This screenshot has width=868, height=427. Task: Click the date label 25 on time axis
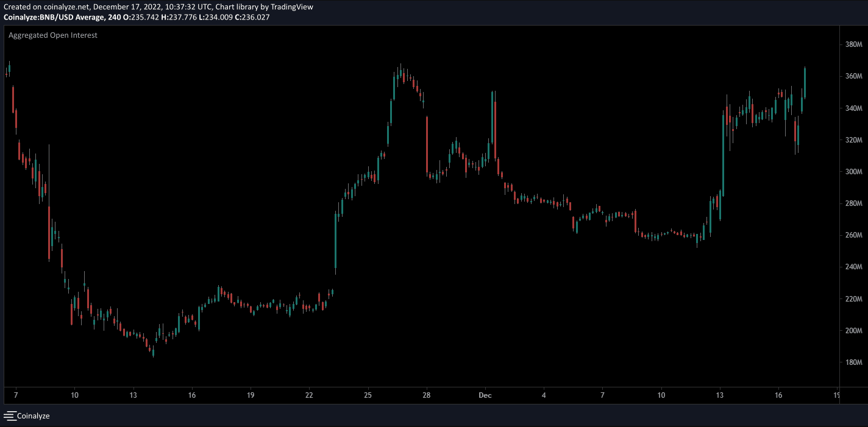368,395
